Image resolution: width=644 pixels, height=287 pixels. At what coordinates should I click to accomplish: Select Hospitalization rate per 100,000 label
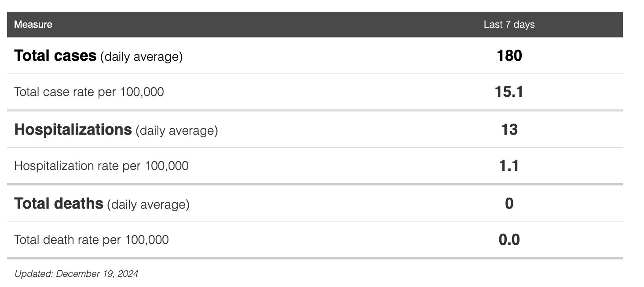(101, 166)
